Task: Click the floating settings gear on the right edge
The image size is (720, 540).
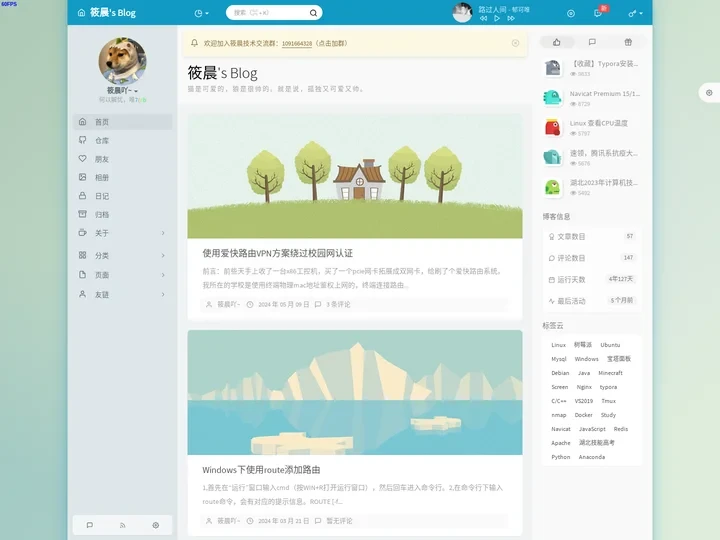Action: pyautogui.click(x=709, y=93)
